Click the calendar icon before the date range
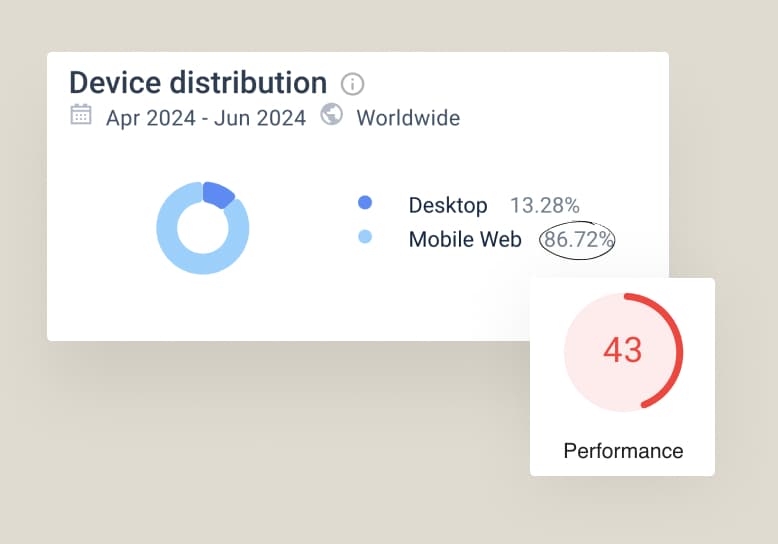Image resolution: width=778 pixels, height=544 pixels. (x=81, y=115)
